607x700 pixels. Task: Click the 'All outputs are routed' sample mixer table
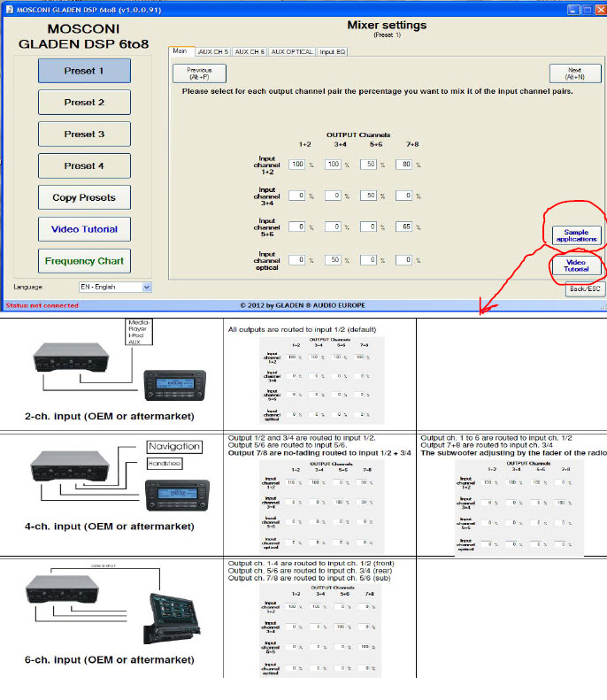tap(321, 381)
